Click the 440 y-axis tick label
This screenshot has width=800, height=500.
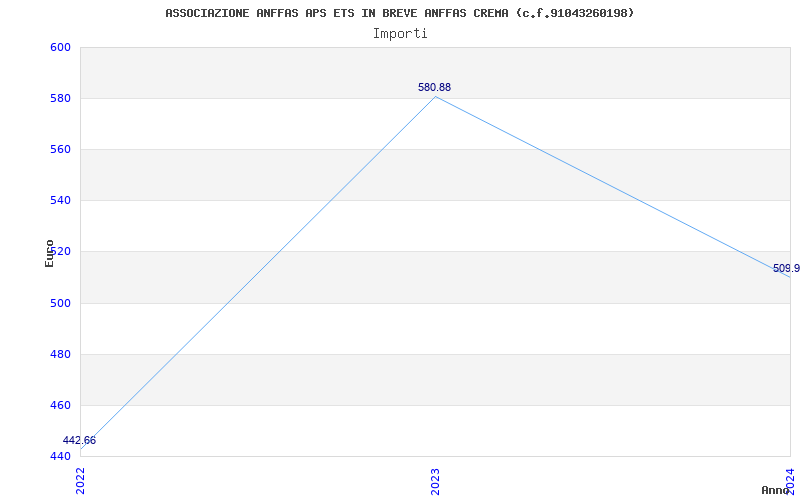60,456
